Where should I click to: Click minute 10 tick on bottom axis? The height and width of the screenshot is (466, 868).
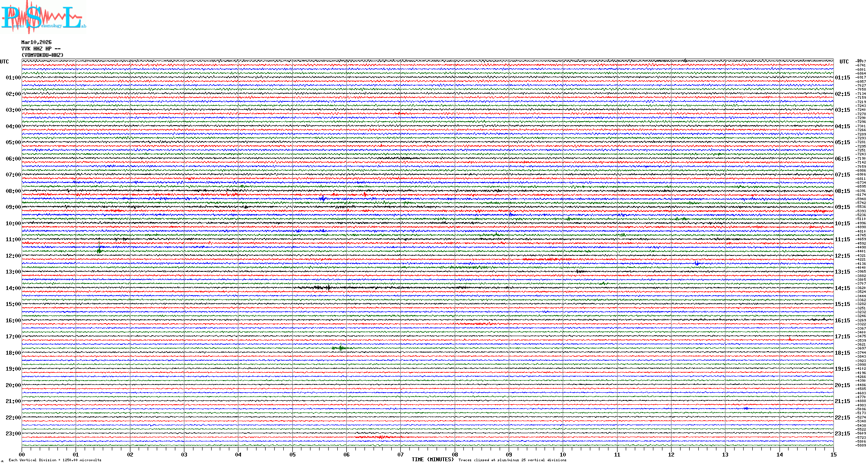[x=563, y=455]
